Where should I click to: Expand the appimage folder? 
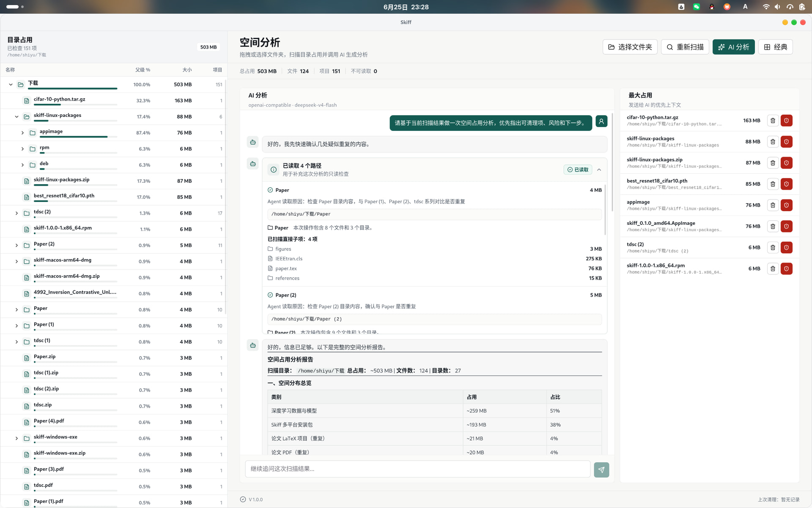pos(22,133)
